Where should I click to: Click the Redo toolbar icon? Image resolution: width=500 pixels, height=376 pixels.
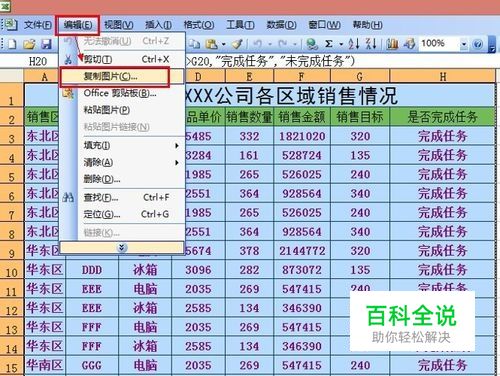(283, 44)
